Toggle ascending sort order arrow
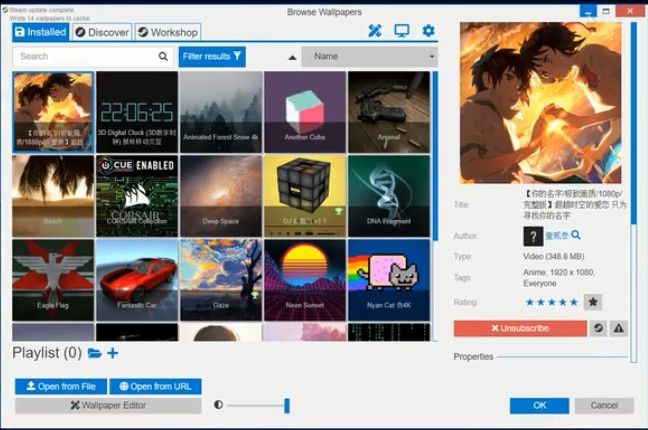The width and height of the screenshot is (648, 430). click(292, 57)
